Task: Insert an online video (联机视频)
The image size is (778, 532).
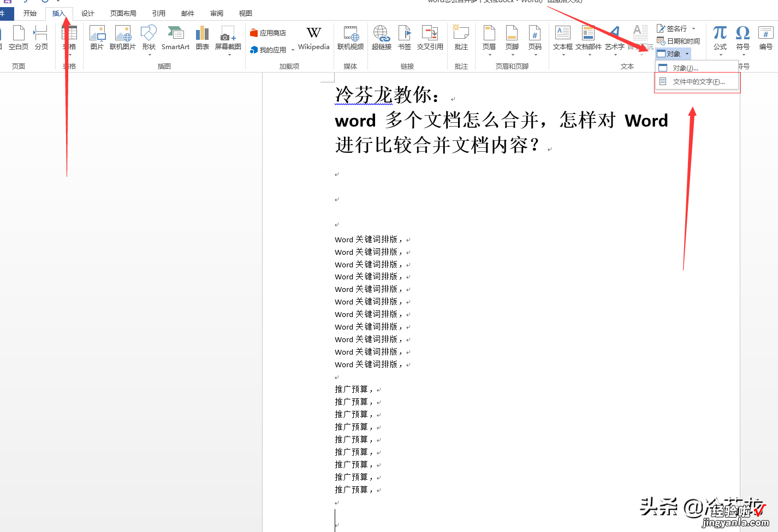Action: [351, 38]
